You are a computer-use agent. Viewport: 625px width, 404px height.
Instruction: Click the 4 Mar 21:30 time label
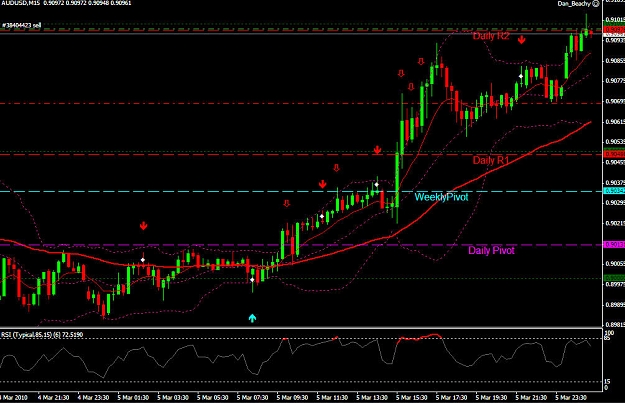53,398
